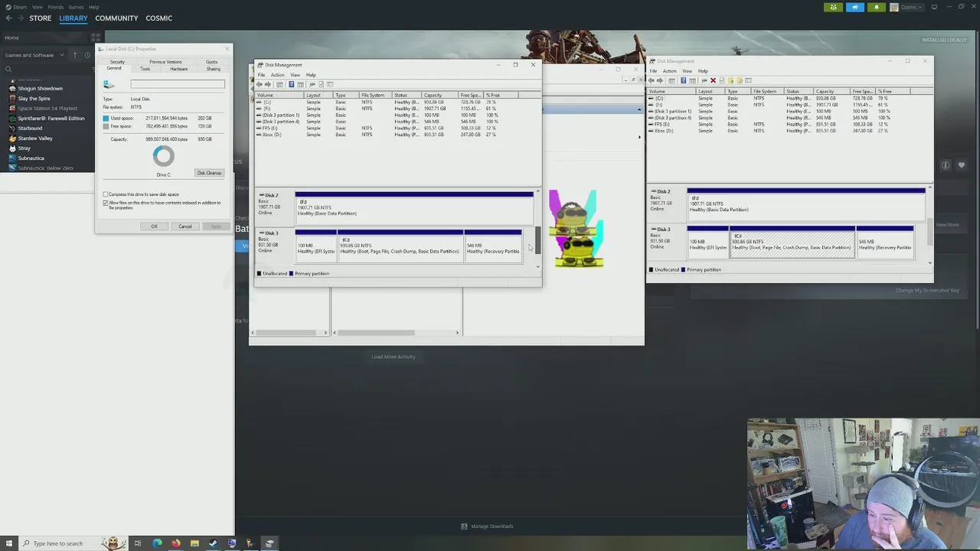Open Steam COMMUNITY tab

116,18
